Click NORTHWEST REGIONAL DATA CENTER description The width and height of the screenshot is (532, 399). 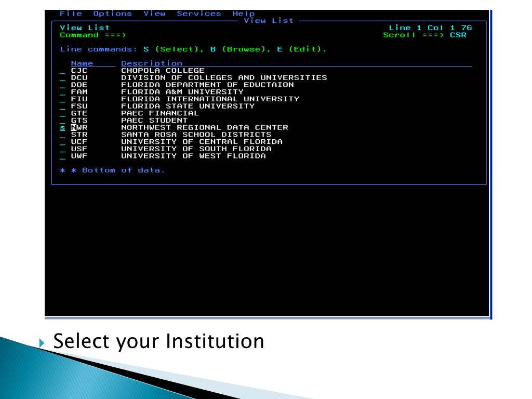click(205, 128)
